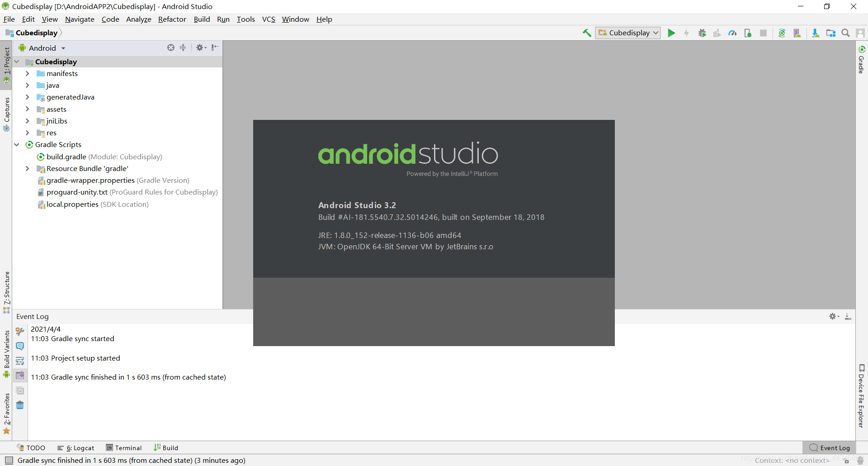The image size is (868, 466).
Task: Click Scroll from Source target icon
Action: (x=171, y=48)
